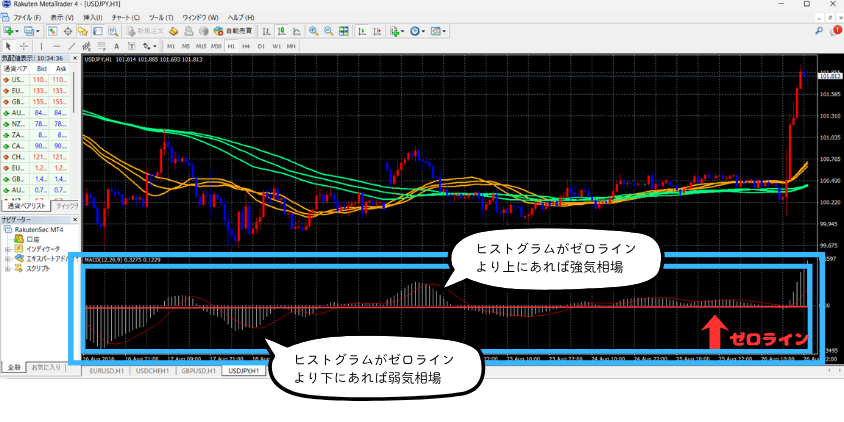Image resolution: width=844 pixels, height=422 pixels.
Task: Open the new chart dropdown arrow
Action: pyautogui.click(x=16, y=31)
